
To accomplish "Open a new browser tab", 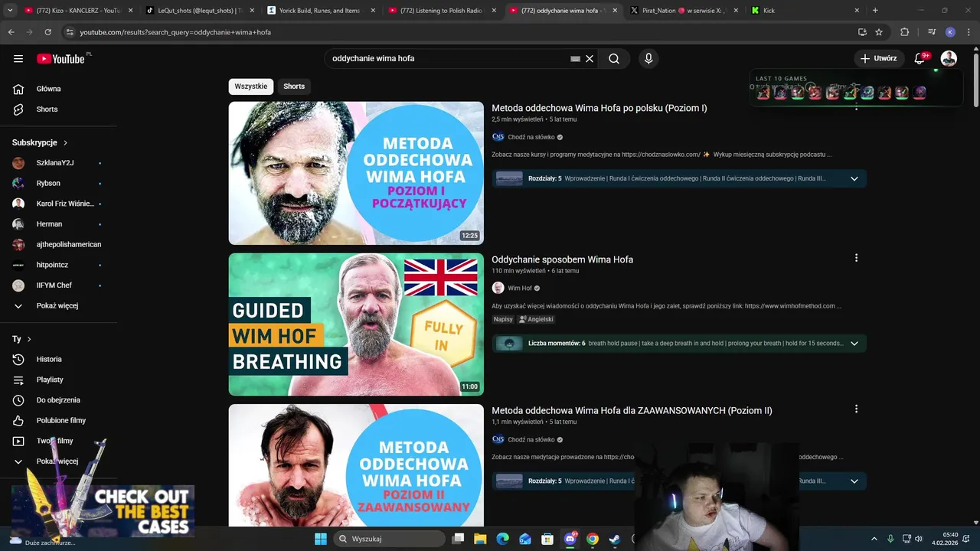I will point(875,10).
